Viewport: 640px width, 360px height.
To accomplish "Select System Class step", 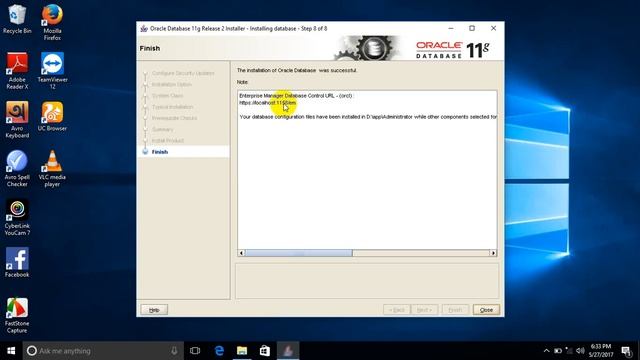I will [x=168, y=96].
